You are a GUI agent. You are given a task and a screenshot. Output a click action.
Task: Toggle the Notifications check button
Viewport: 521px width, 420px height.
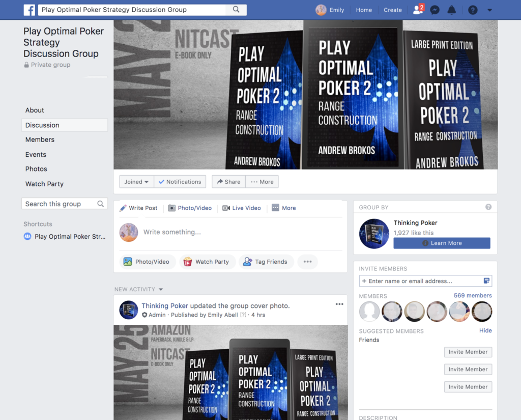[x=180, y=182]
